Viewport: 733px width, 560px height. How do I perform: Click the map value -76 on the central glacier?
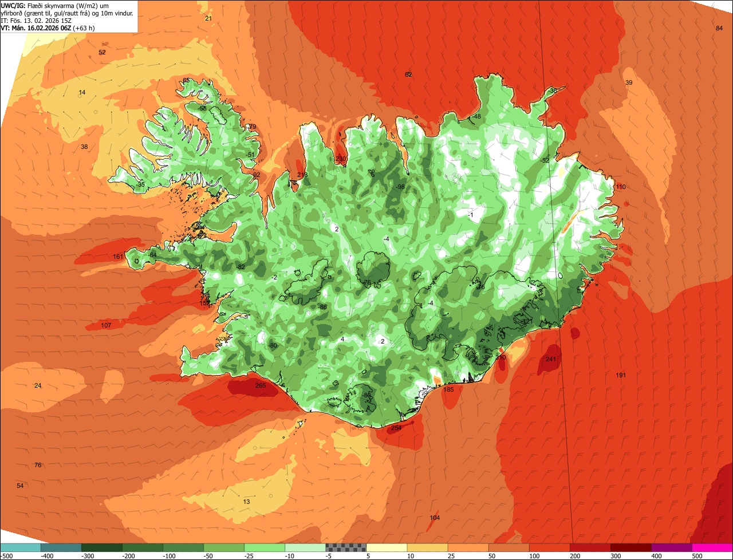(x=367, y=283)
